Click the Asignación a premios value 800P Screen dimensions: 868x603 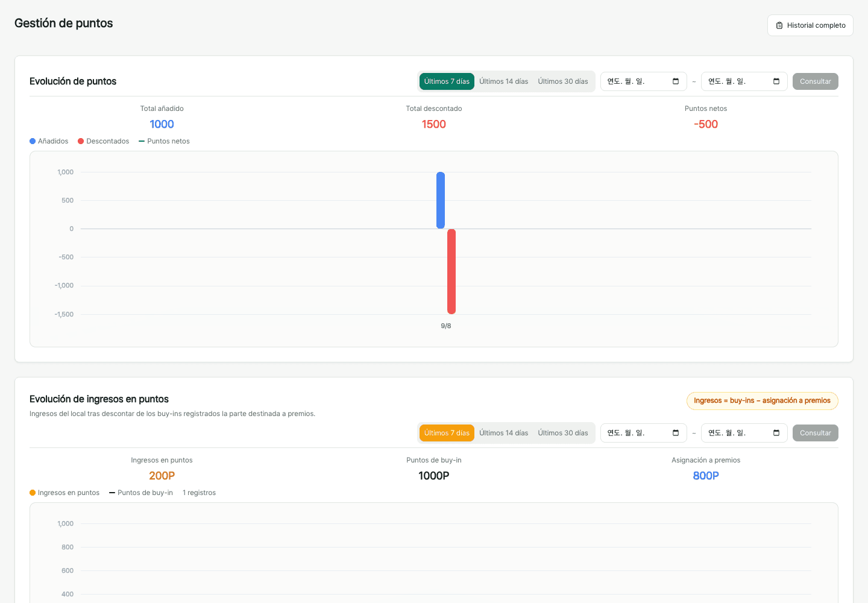(x=706, y=476)
